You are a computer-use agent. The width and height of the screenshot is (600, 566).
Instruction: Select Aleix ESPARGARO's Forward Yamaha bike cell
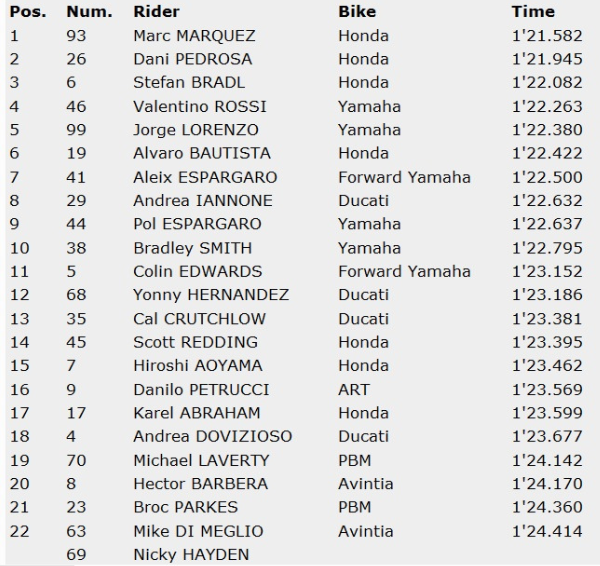pos(403,177)
